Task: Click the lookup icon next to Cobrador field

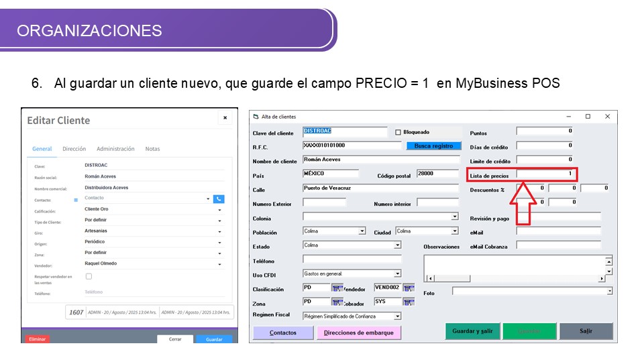Action: [409, 302]
